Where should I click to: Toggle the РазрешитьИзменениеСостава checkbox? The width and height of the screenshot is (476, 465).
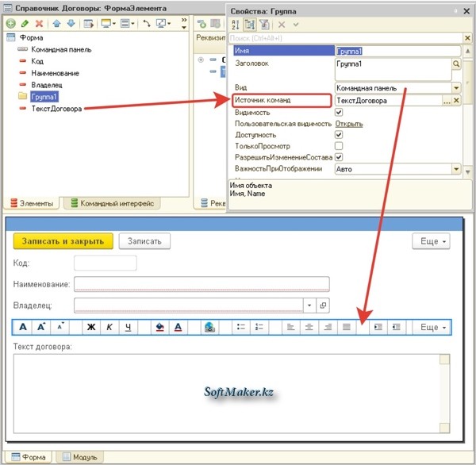tap(339, 157)
